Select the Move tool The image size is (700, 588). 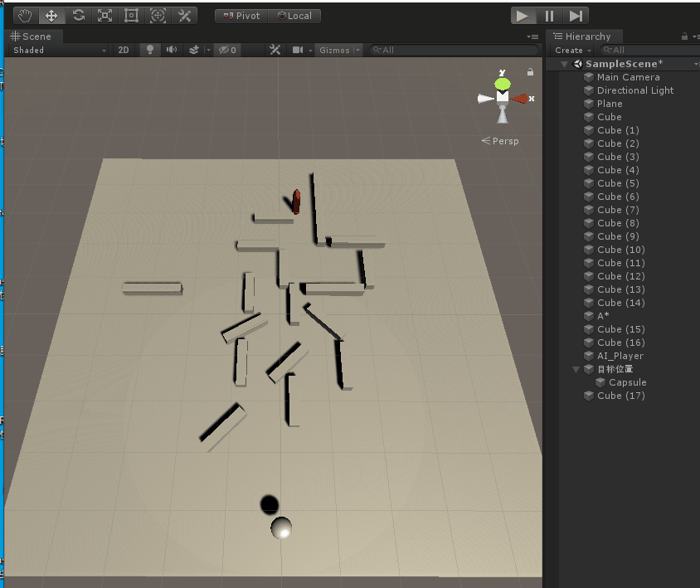51,15
